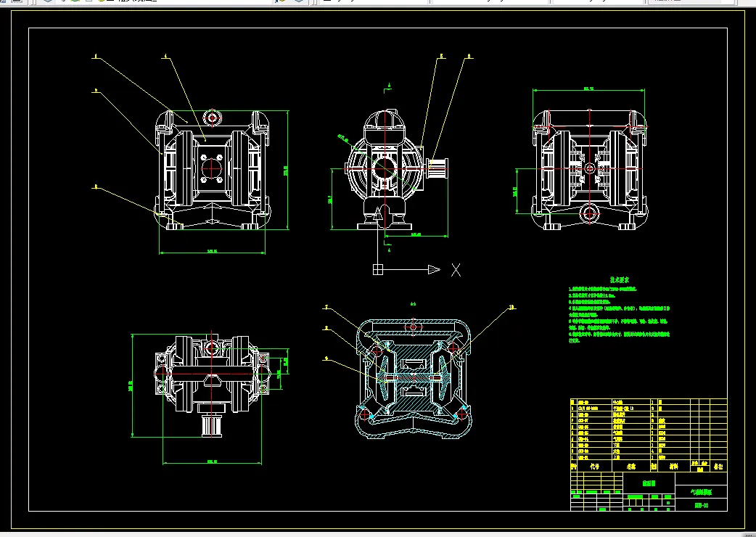Click the right-hand callout label of the section view

[511, 306]
